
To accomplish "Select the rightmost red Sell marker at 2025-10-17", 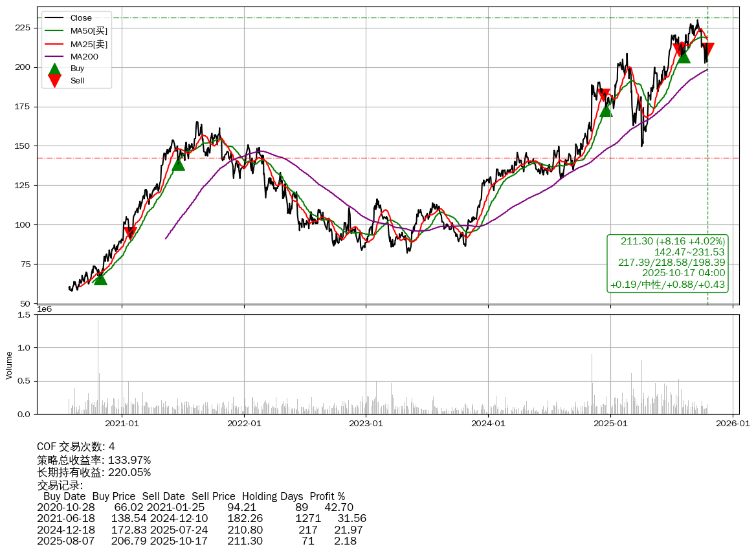I will [707, 49].
